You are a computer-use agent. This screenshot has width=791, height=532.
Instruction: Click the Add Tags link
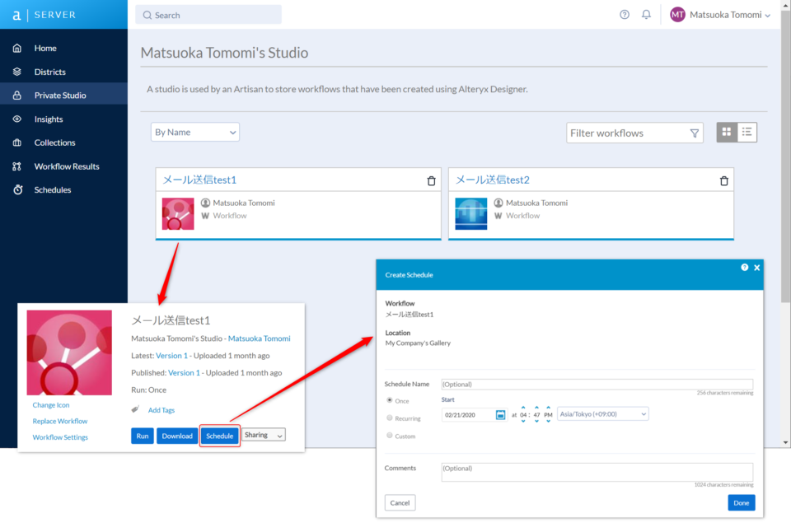coord(161,410)
